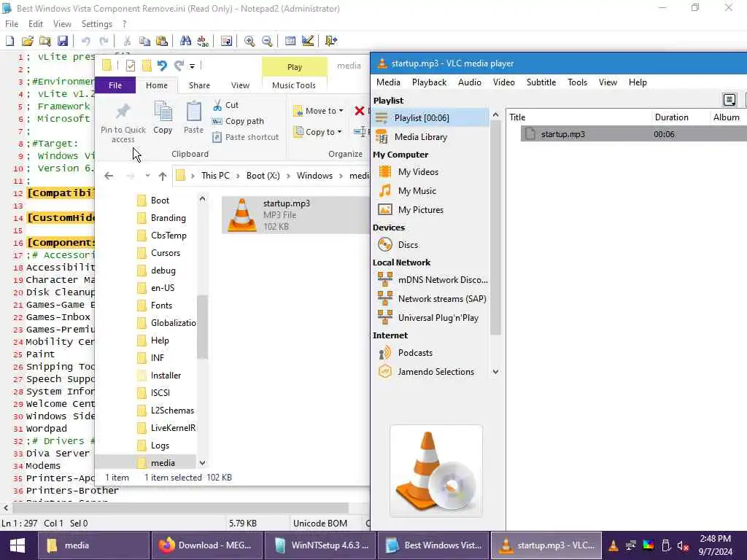747x560 pixels.
Task: Click Pin to Quick access button
Action: point(123,122)
